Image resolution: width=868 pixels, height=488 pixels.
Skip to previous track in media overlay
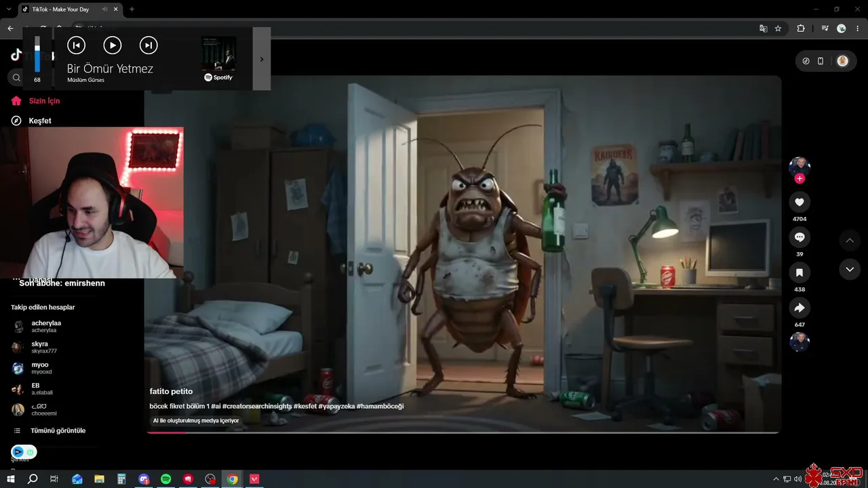(x=76, y=45)
